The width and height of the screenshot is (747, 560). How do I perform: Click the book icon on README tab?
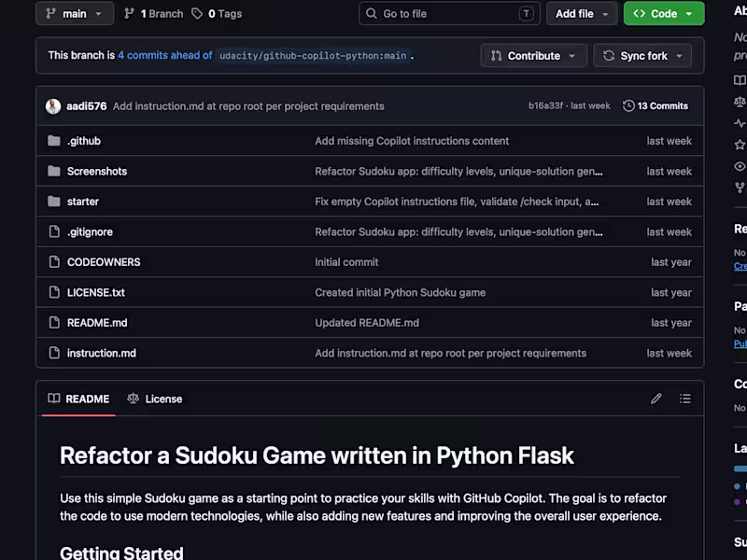point(54,399)
